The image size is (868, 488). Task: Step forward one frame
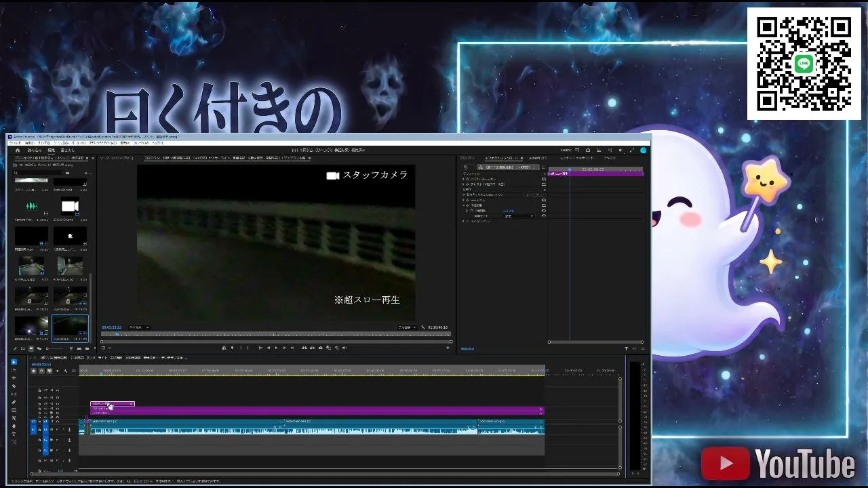[285, 348]
